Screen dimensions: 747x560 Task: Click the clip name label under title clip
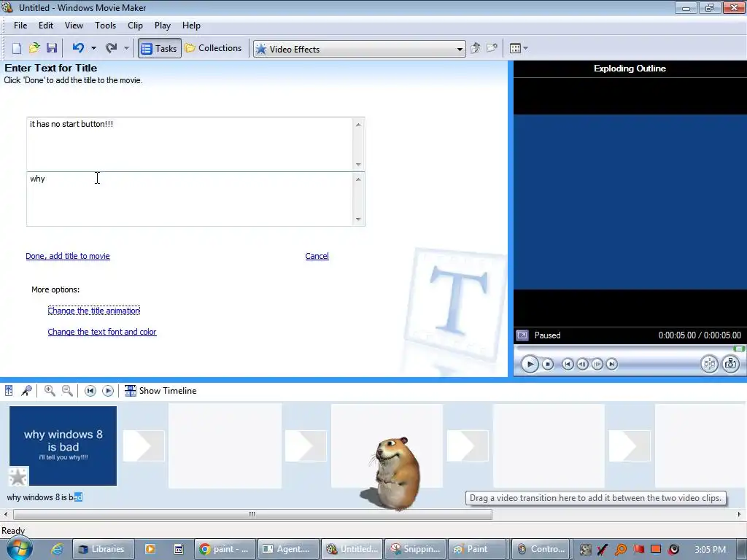pyautogui.click(x=44, y=497)
